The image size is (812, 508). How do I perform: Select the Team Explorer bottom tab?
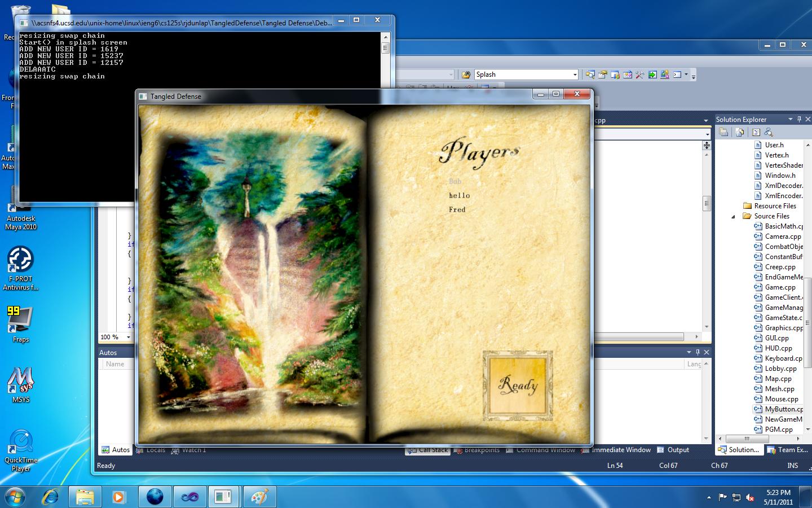788,450
